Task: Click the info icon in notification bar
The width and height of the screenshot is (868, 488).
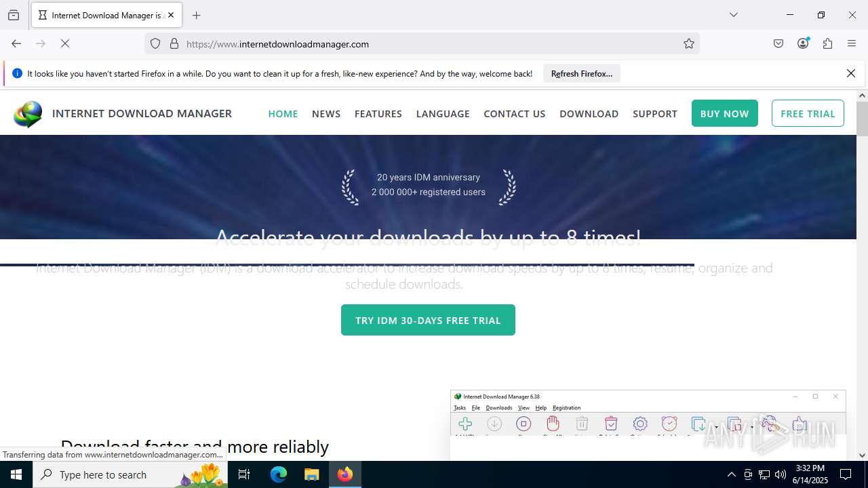Action: click(17, 73)
